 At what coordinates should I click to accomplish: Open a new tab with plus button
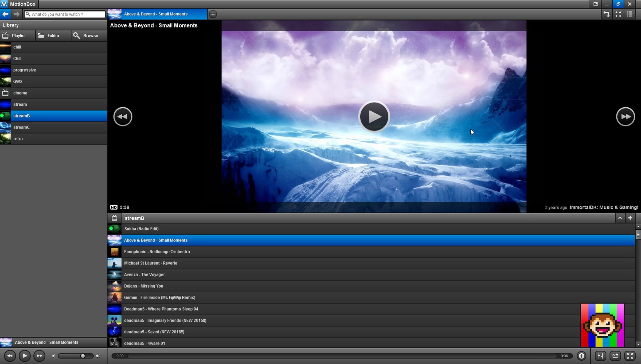coord(213,14)
